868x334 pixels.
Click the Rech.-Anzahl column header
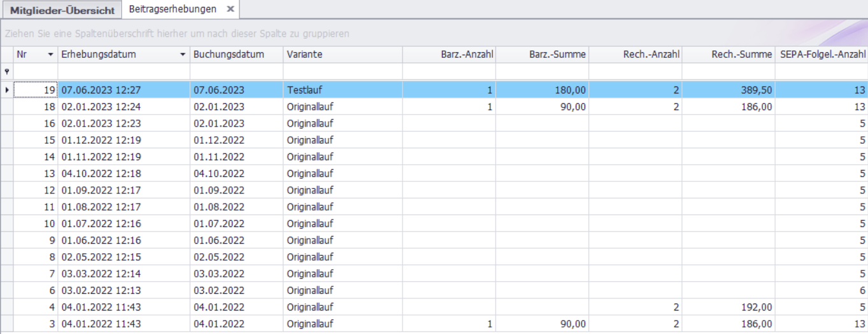coord(635,55)
